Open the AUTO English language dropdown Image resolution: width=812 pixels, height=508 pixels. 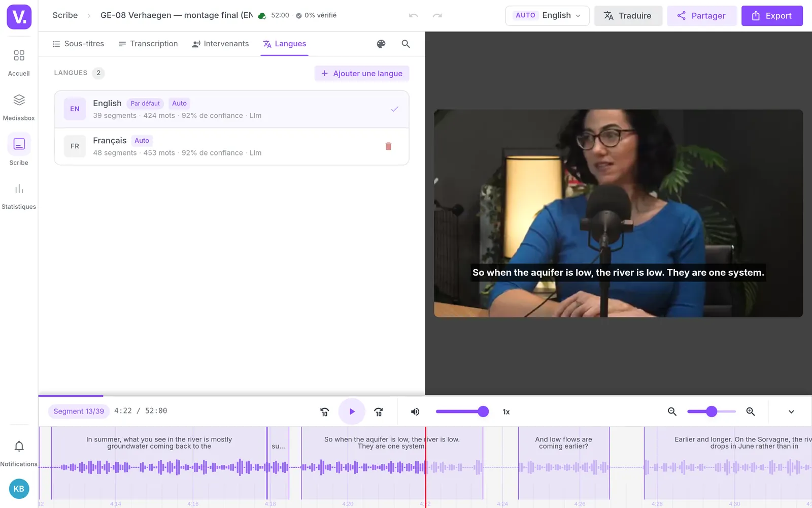tap(547, 16)
